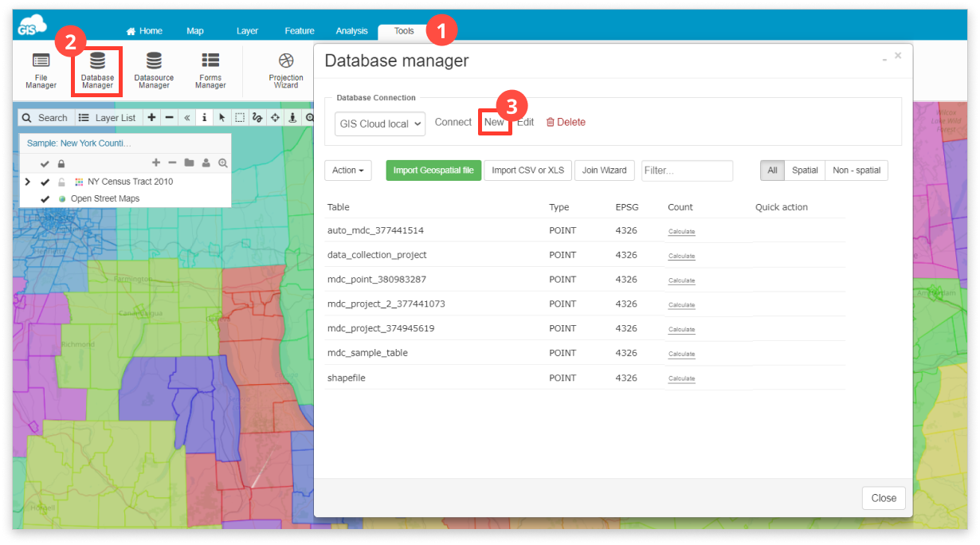The width and height of the screenshot is (980, 545).
Task: Open the Action dropdown
Action: (347, 170)
